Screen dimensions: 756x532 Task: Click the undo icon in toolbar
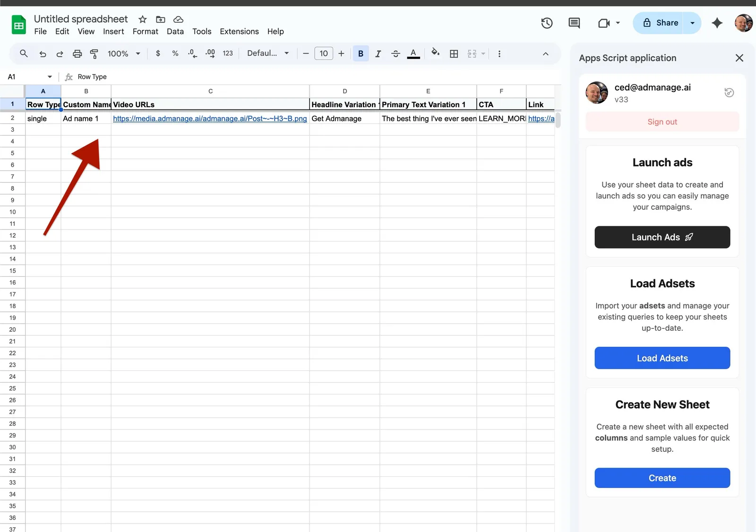[x=43, y=54]
